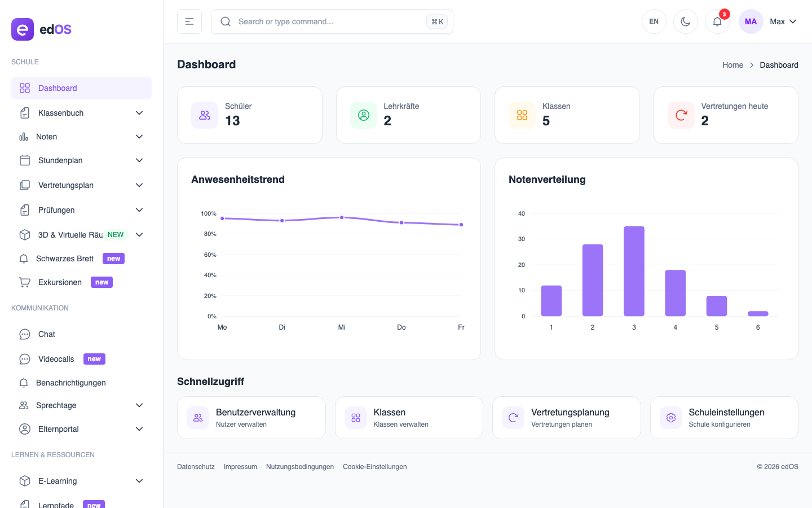This screenshot has height=508, width=812.
Task: Click the edOS logo icon
Action: (23, 29)
